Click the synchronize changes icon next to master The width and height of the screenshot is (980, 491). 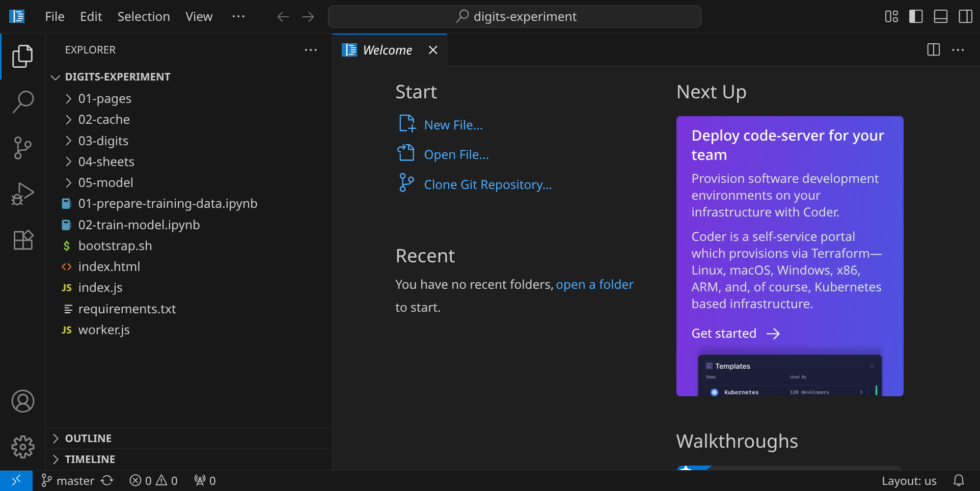point(107,481)
